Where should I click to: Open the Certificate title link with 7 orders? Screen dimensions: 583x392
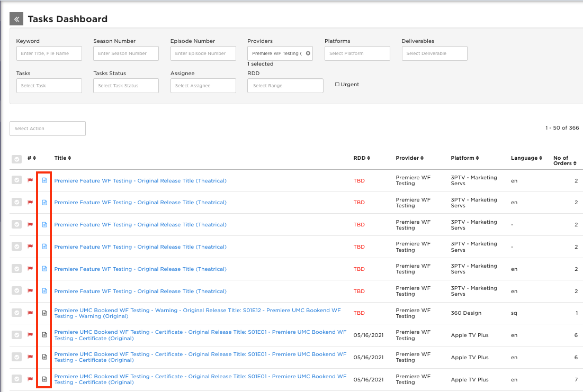coord(200,379)
